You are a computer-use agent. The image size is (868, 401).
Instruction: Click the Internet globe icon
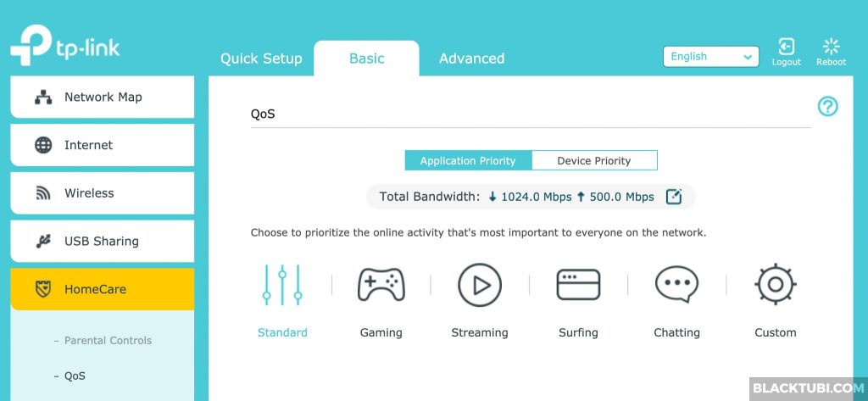click(x=43, y=145)
